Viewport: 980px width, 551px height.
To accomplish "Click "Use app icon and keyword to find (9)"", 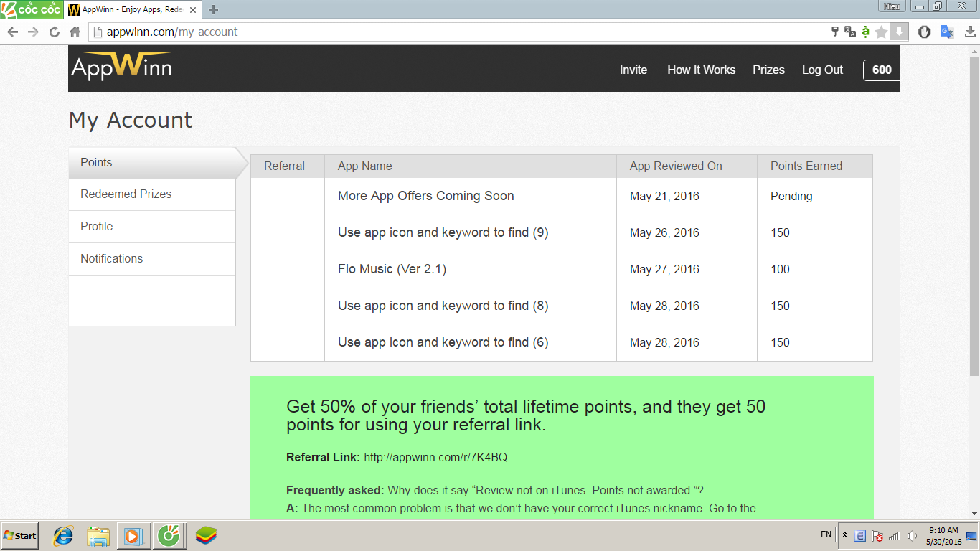I will [x=443, y=232].
